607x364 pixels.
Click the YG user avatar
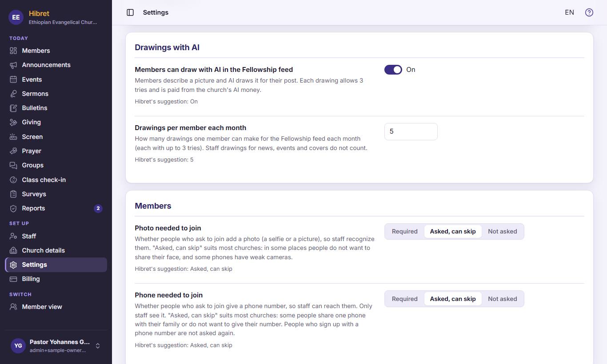coord(18,346)
